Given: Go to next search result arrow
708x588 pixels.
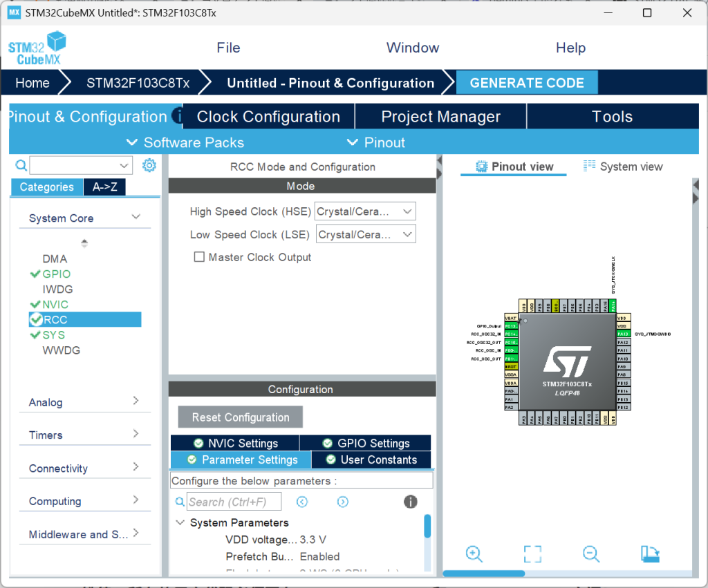Looking at the screenshot, I should pyautogui.click(x=343, y=502).
